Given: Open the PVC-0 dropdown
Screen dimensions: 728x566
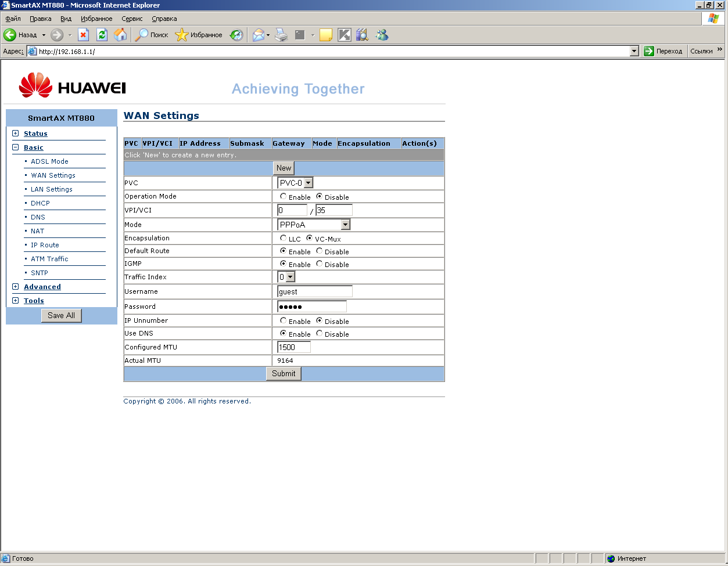Looking at the screenshot, I should (x=296, y=183).
